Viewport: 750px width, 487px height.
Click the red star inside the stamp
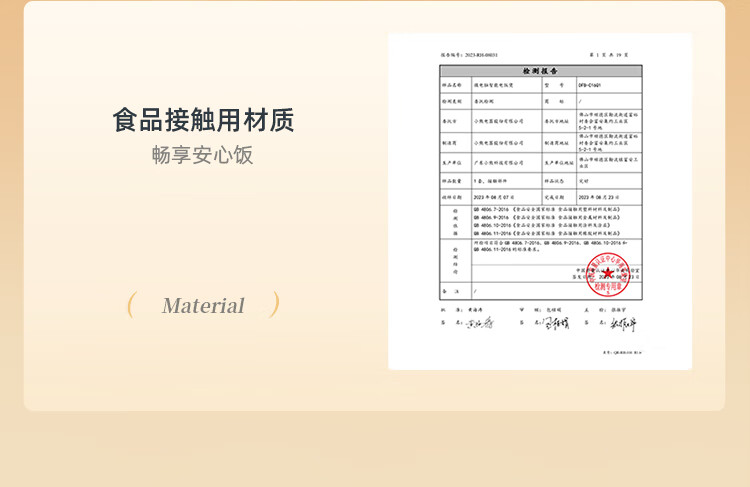pyautogui.click(x=607, y=273)
